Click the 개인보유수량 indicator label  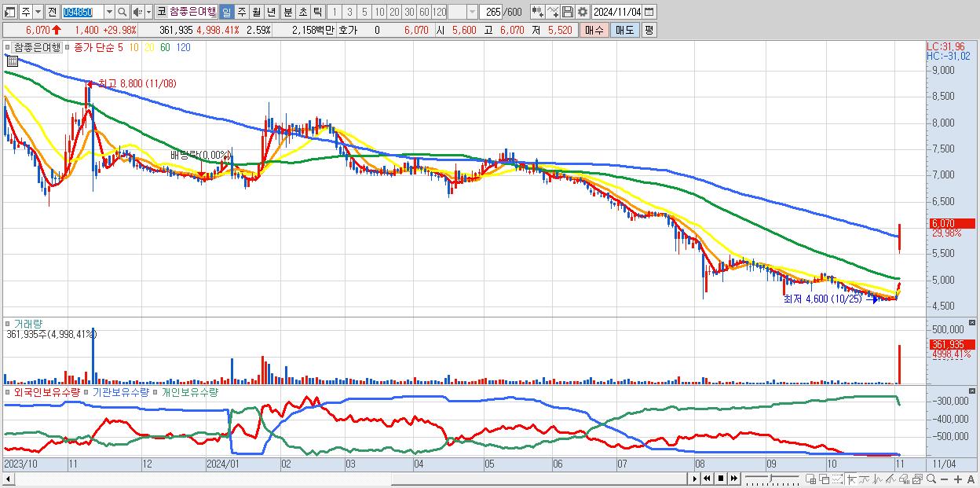point(188,391)
